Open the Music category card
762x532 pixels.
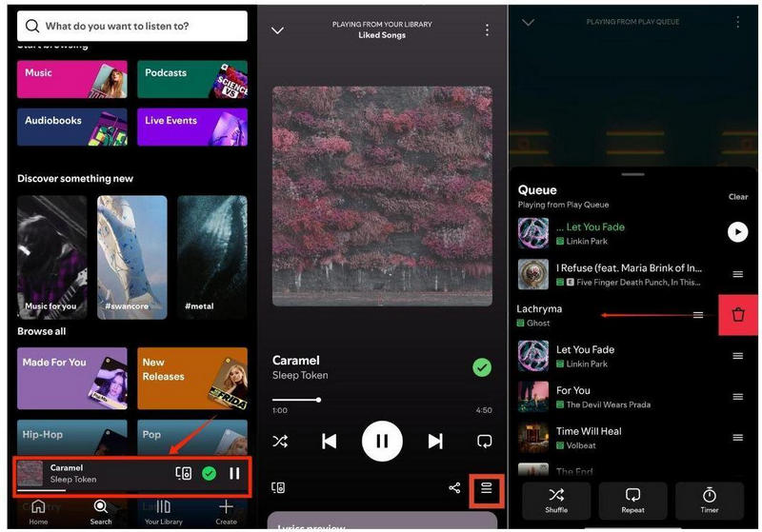72,79
